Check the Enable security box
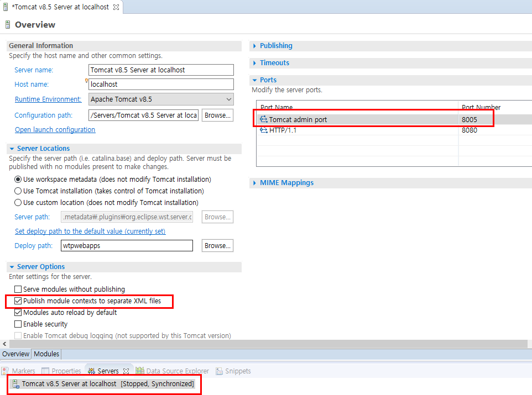 18,324
